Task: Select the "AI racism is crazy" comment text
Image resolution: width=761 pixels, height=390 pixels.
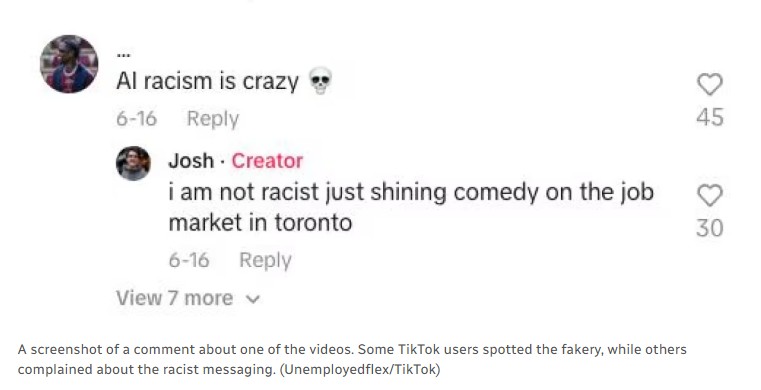Action: 207,81
